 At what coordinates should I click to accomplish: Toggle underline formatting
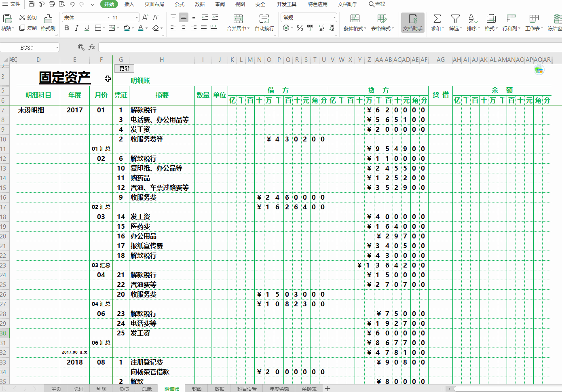87,28
